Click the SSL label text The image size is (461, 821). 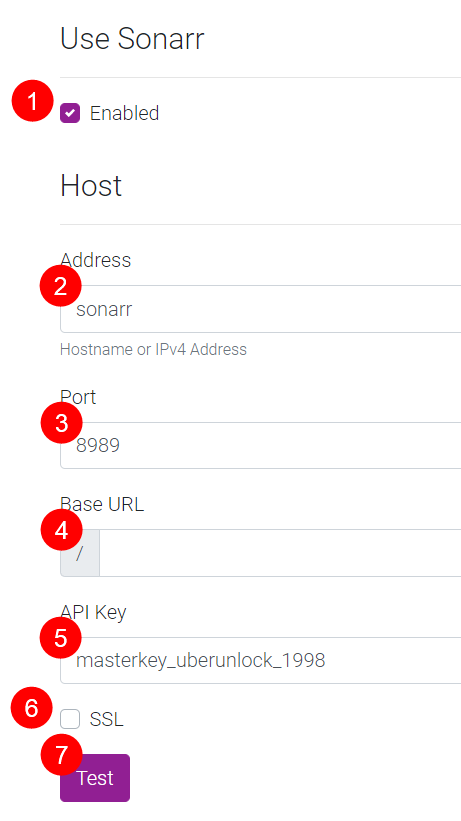click(x=106, y=719)
